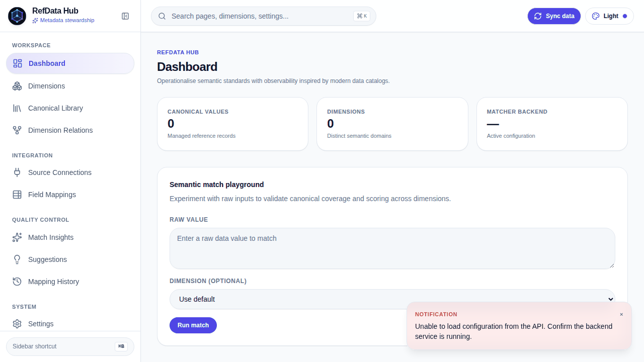Collapse sidebar using the panel icon
The image size is (644, 362).
125,16
